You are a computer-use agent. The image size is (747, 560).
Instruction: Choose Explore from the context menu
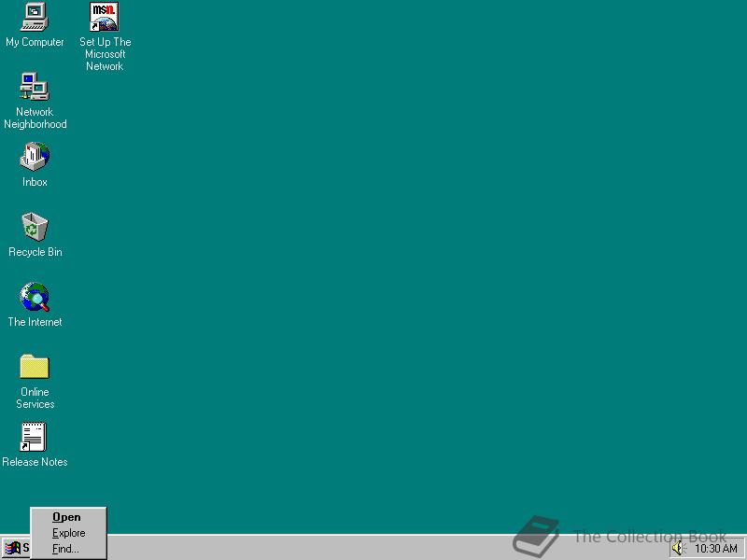68,533
